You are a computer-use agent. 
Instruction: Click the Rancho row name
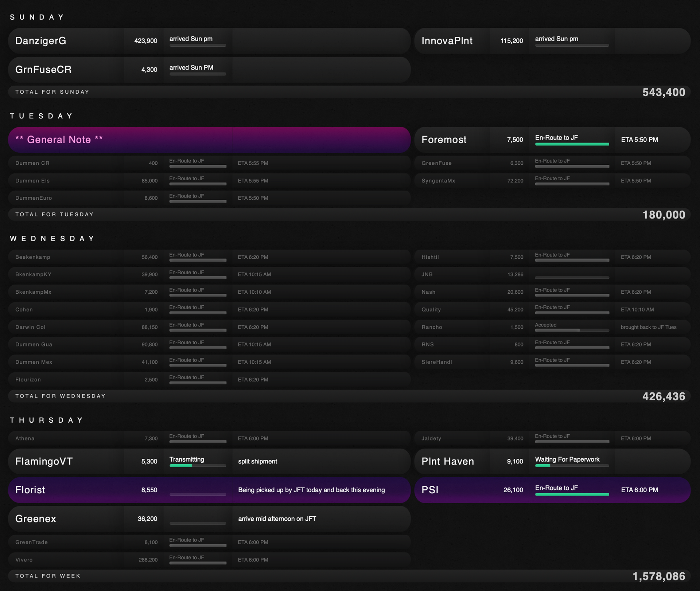click(432, 327)
